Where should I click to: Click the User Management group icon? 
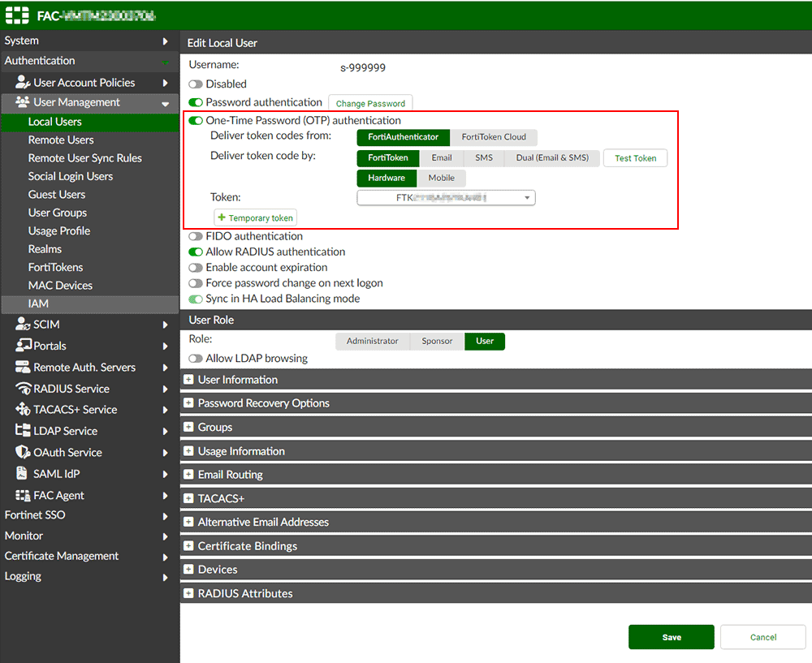(22, 102)
